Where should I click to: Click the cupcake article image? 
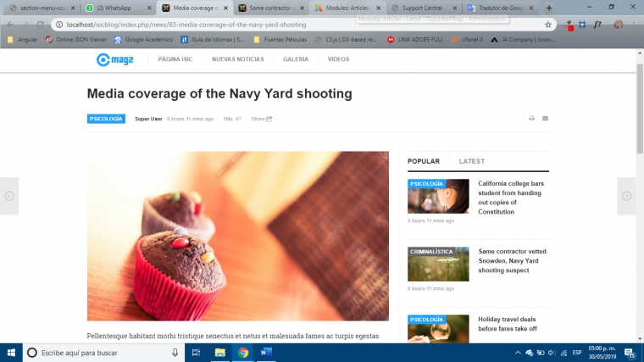[x=238, y=236]
